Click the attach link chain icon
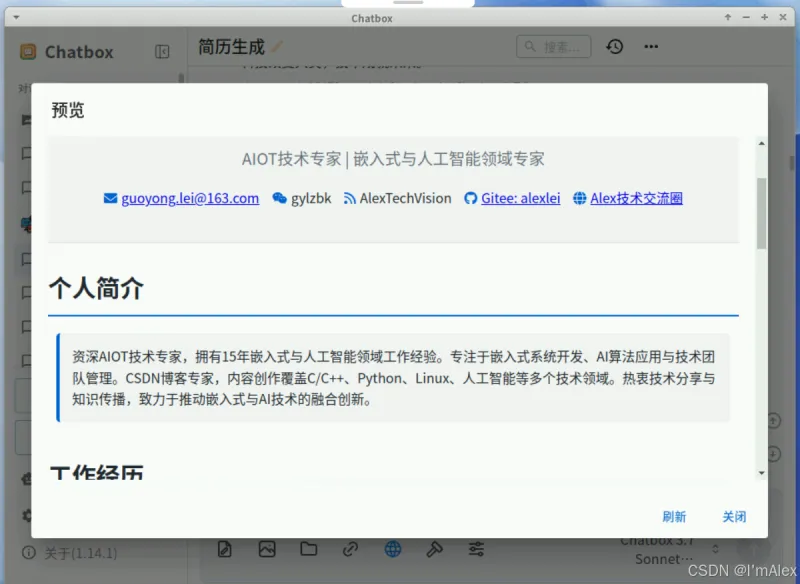 click(x=350, y=549)
